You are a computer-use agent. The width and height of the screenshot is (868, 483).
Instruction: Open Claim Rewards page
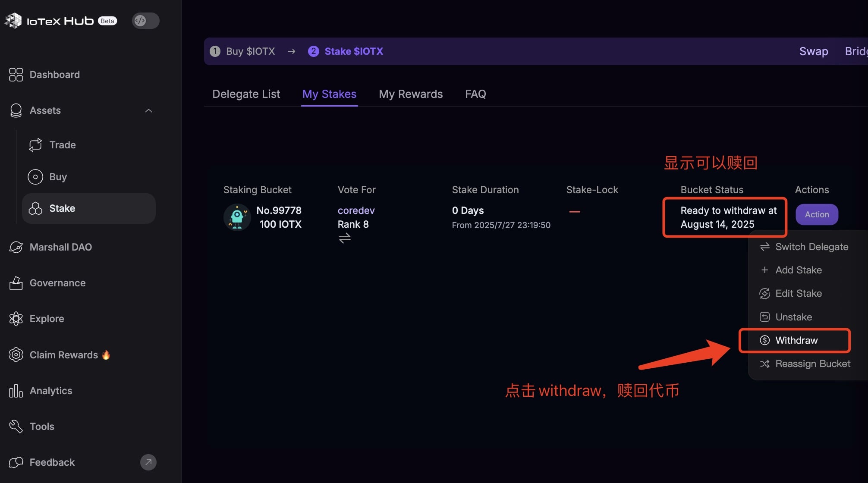(63, 355)
